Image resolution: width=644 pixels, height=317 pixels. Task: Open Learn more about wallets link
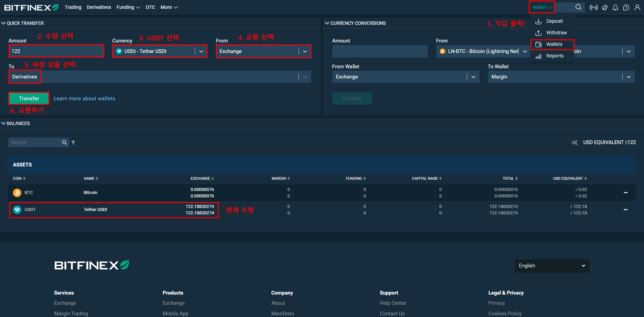[84, 99]
